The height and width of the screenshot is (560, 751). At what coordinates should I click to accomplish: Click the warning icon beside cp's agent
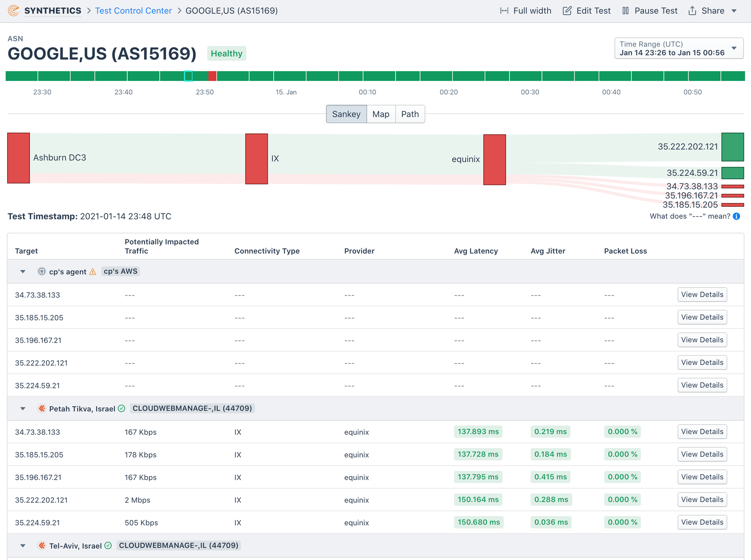pos(93,271)
